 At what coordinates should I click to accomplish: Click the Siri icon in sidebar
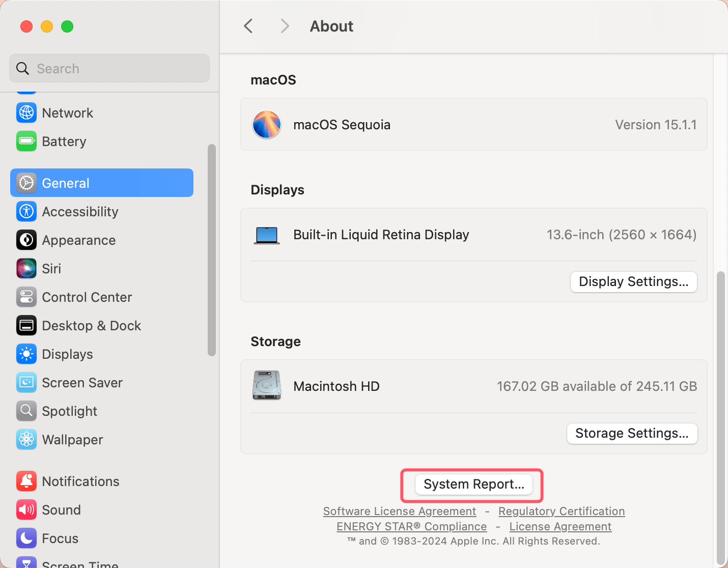[26, 268]
